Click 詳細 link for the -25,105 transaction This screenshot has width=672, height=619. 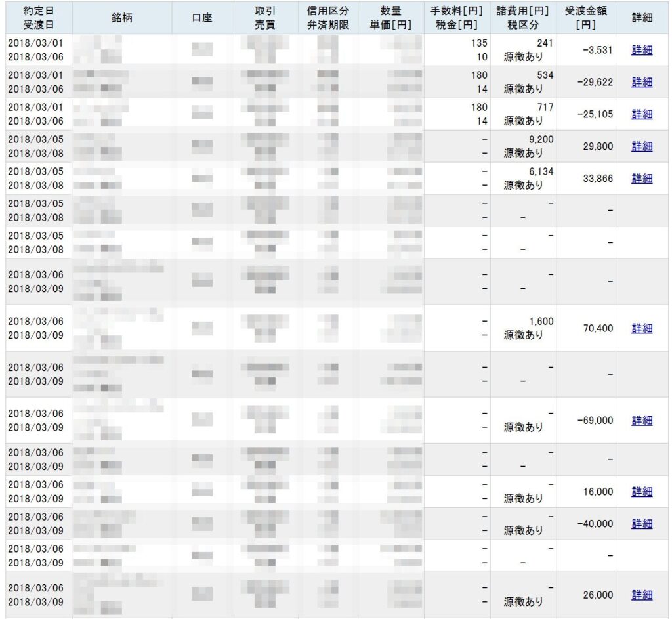tap(642, 114)
